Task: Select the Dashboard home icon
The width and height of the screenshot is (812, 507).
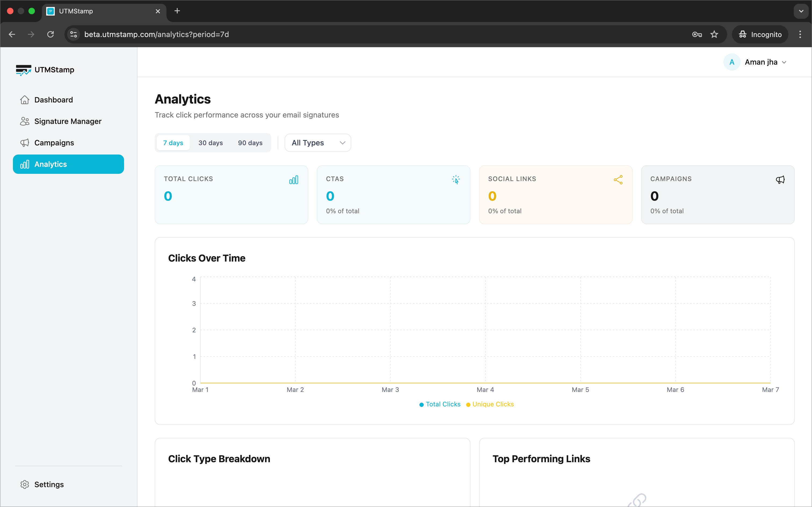Action: pyautogui.click(x=24, y=99)
